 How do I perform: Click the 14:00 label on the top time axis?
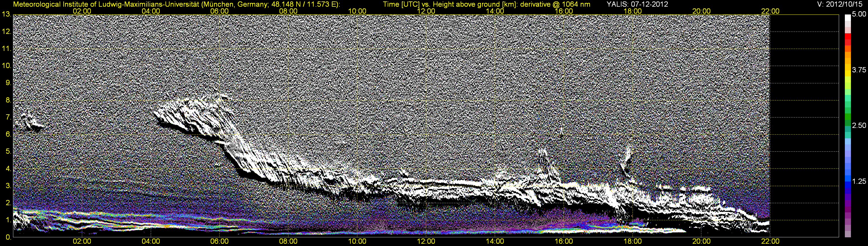click(x=495, y=11)
